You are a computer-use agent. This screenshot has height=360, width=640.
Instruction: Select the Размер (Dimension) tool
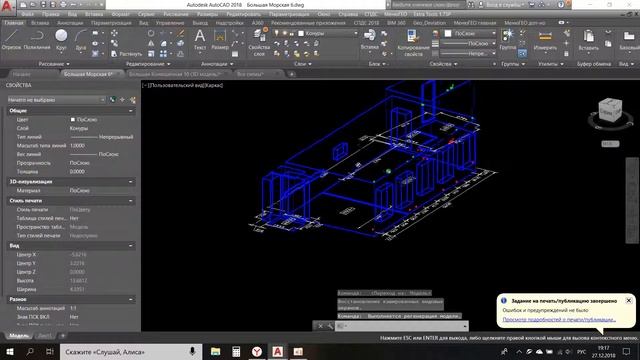click(x=220, y=40)
